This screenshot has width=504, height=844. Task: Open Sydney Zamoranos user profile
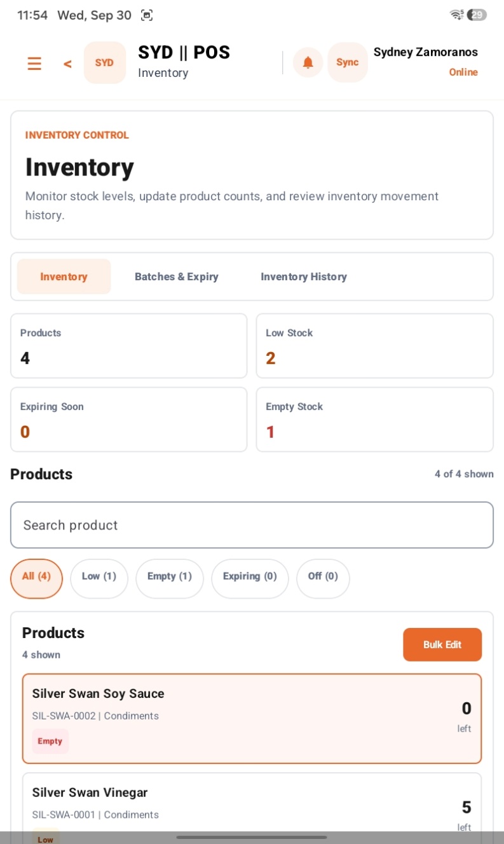(x=425, y=62)
